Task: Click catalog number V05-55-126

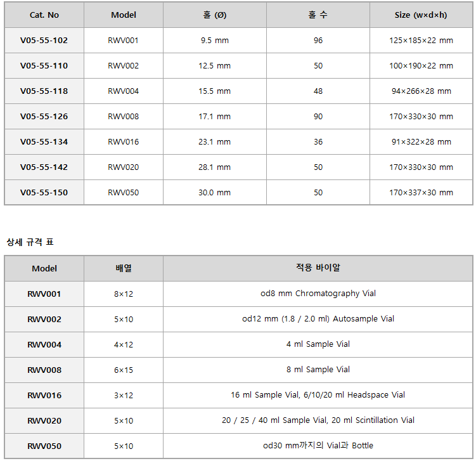Action: [44, 116]
